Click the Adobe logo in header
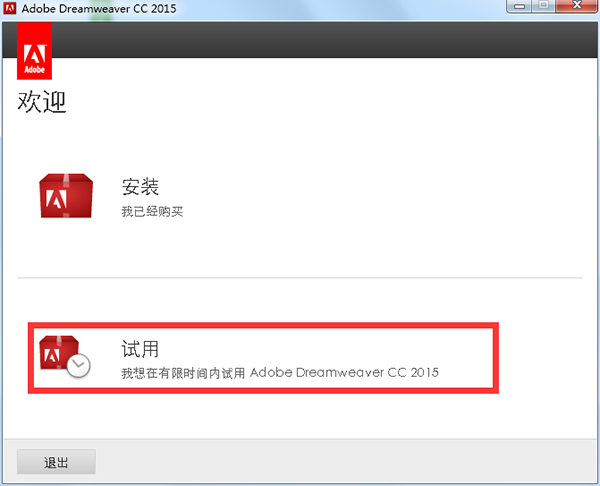 (34, 51)
